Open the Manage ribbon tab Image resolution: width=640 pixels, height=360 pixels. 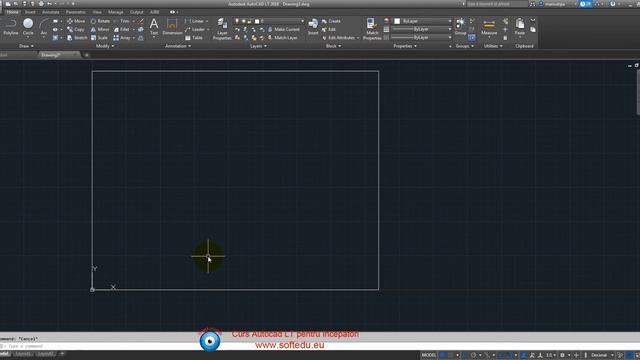(x=116, y=12)
